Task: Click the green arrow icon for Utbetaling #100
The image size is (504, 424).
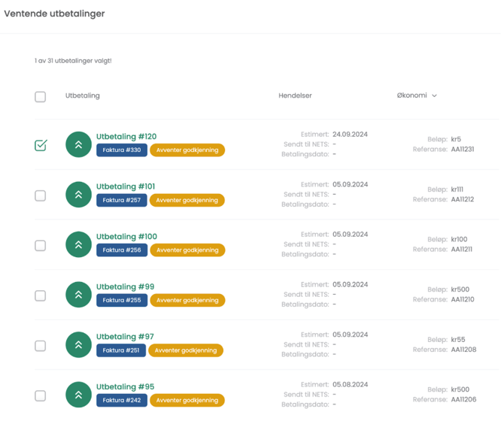Action: point(78,245)
